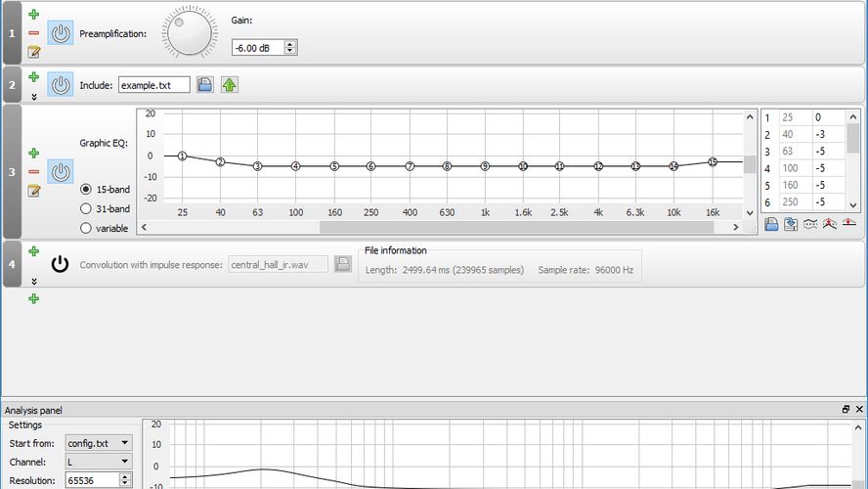Click the gain cell for 63 Hz

(x=828, y=152)
